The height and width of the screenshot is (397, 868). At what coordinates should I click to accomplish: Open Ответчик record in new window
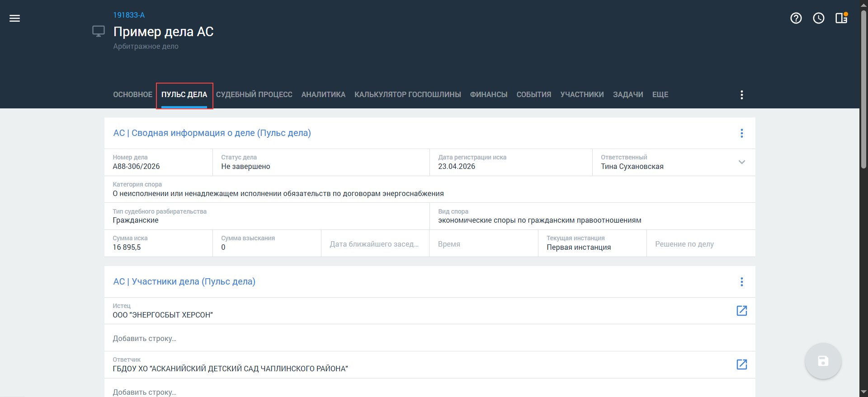(x=741, y=364)
